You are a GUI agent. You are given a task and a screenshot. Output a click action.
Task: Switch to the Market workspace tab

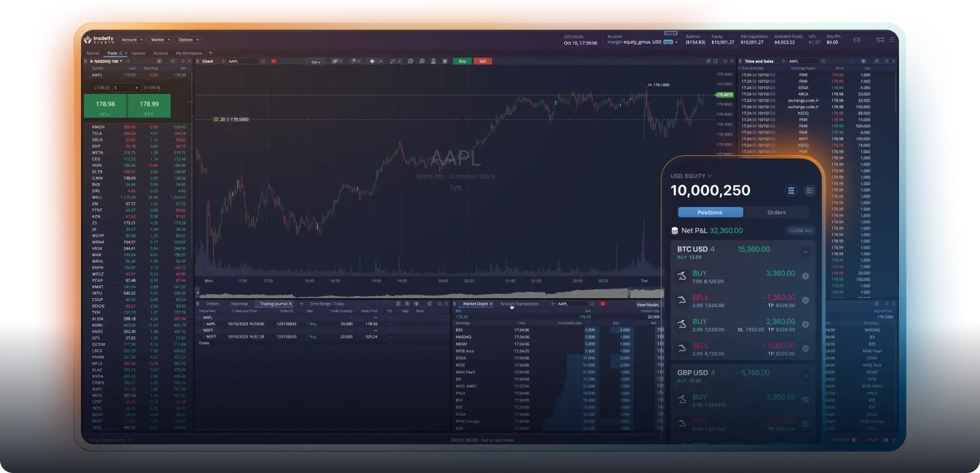coord(93,52)
